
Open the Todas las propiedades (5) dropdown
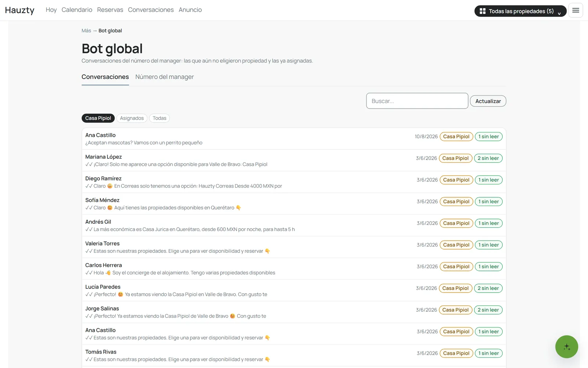tap(520, 11)
